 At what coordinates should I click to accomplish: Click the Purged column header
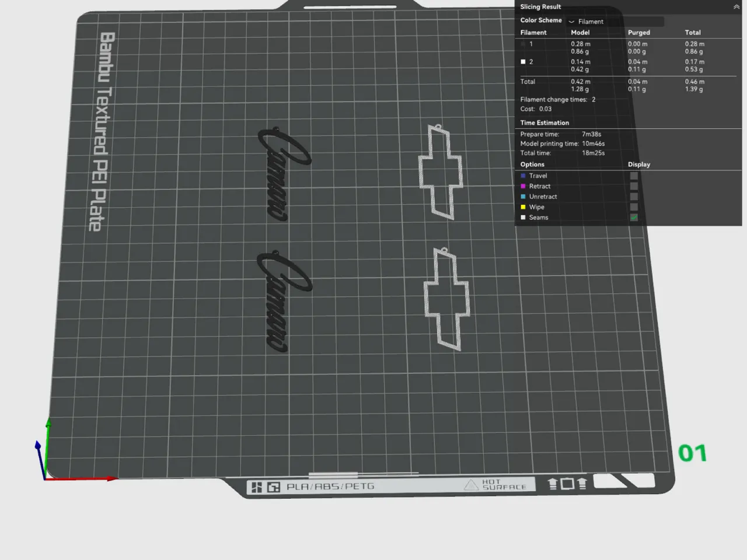pos(639,33)
